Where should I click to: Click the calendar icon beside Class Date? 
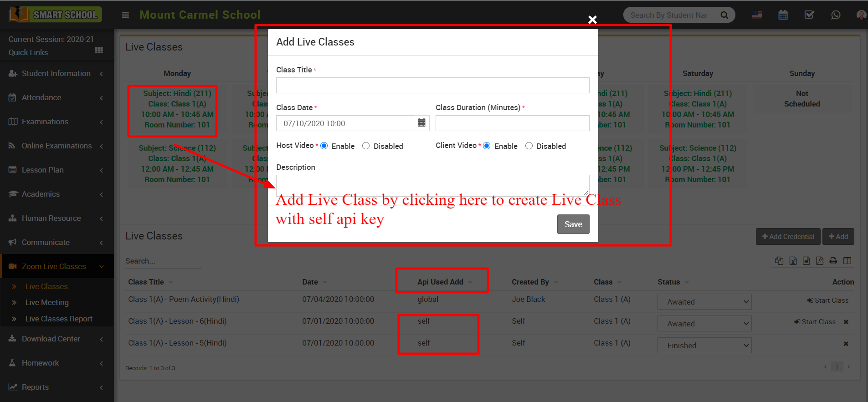pyautogui.click(x=421, y=123)
